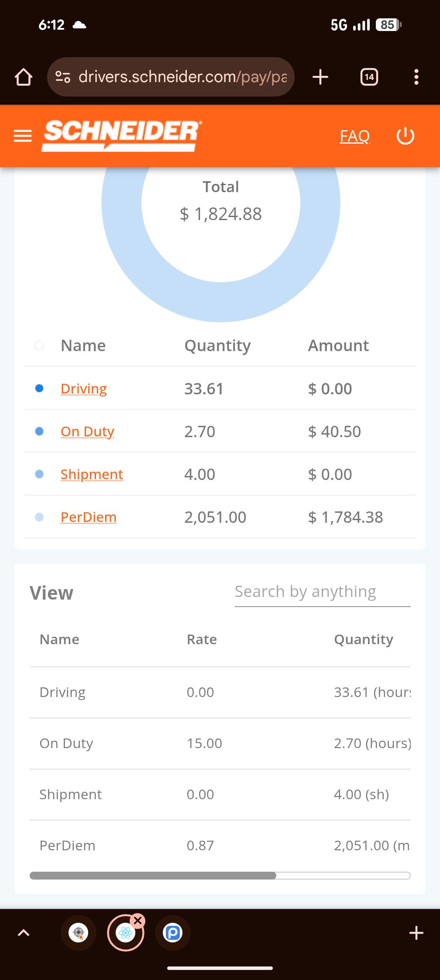
Task: Tap the power logout icon
Action: (x=405, y=136)
